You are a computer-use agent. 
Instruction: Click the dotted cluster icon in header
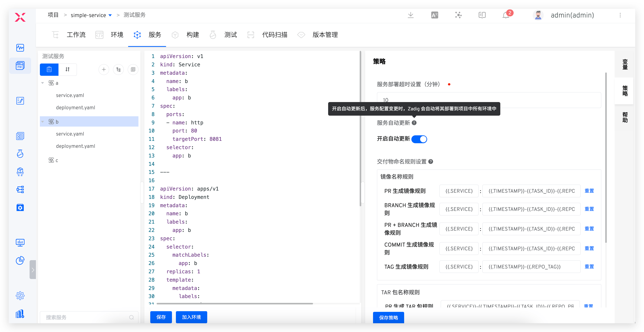[458, 15]
